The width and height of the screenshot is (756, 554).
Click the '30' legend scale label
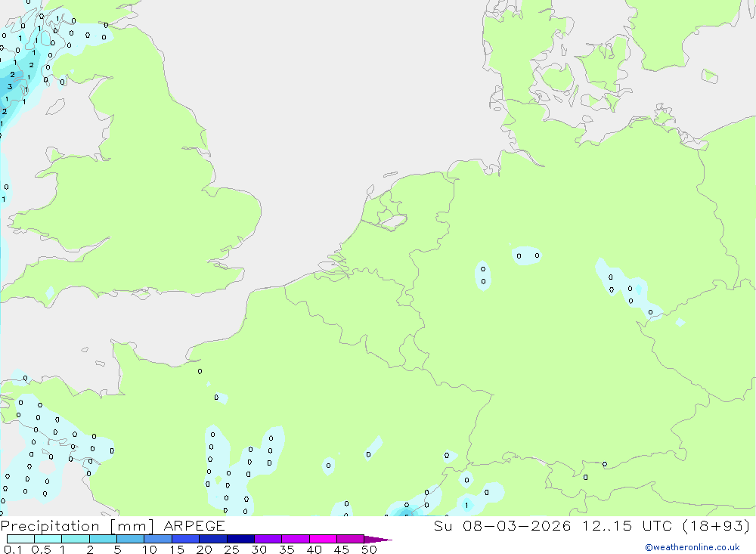(x=259, y=549)
